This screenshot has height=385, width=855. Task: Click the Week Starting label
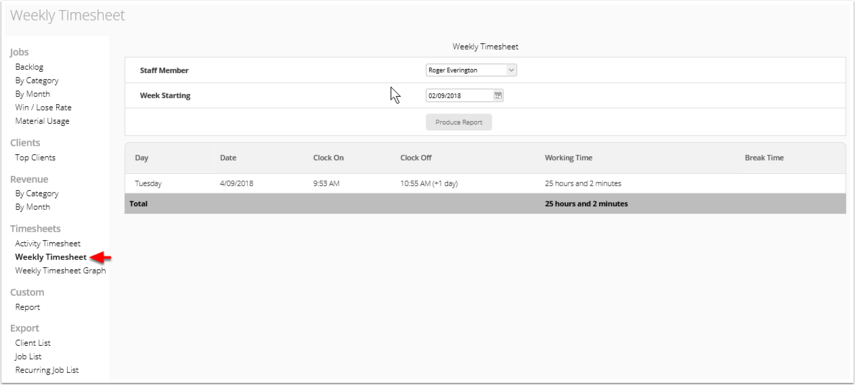[165, 95]
